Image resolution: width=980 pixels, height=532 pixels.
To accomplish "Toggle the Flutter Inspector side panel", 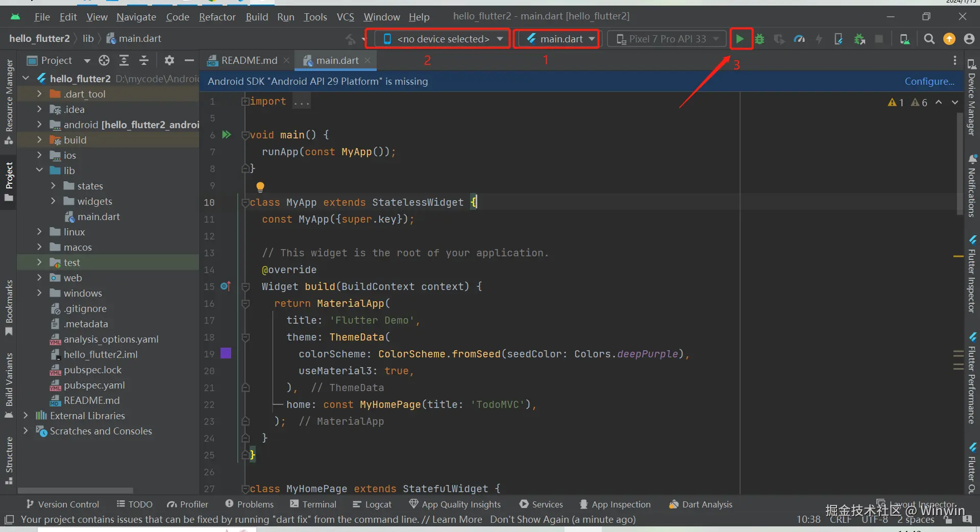I will click(972, 275).
